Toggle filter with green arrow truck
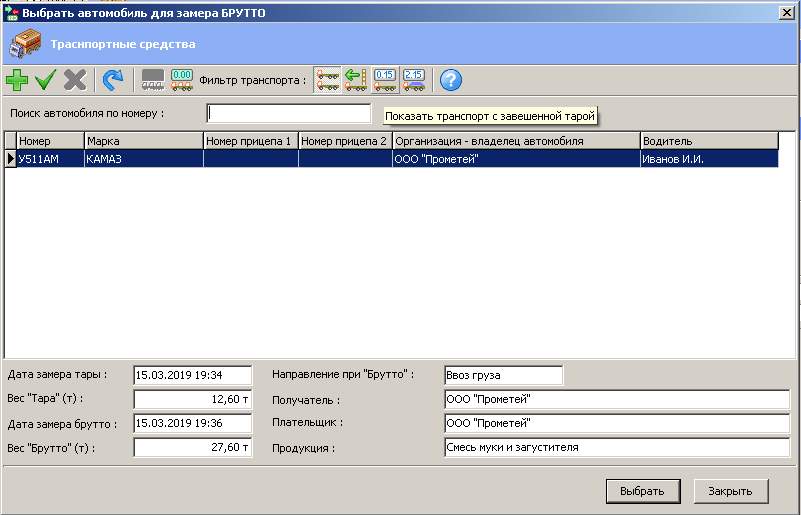Screen dimensions: 801x515 pyautogui.click(x=356, y=80)
